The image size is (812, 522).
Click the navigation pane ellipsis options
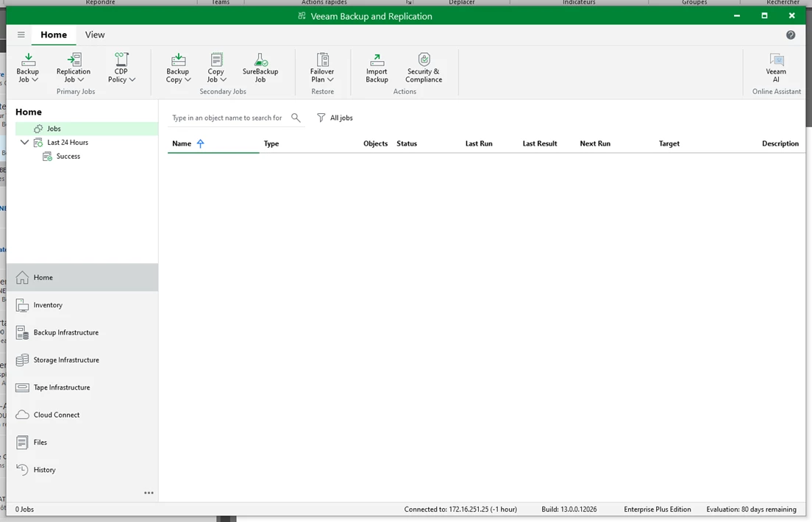point(149,493)
